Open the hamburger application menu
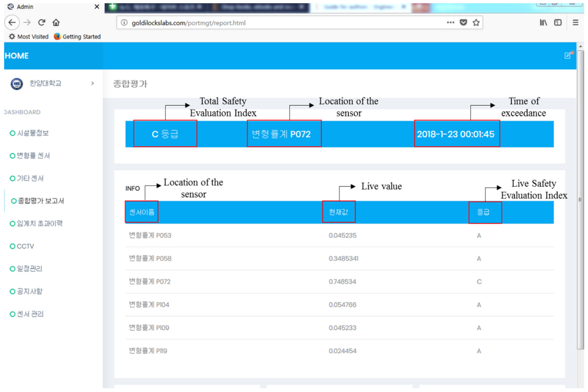This screenshot has height=392, width=588. [x=575, y=23]
